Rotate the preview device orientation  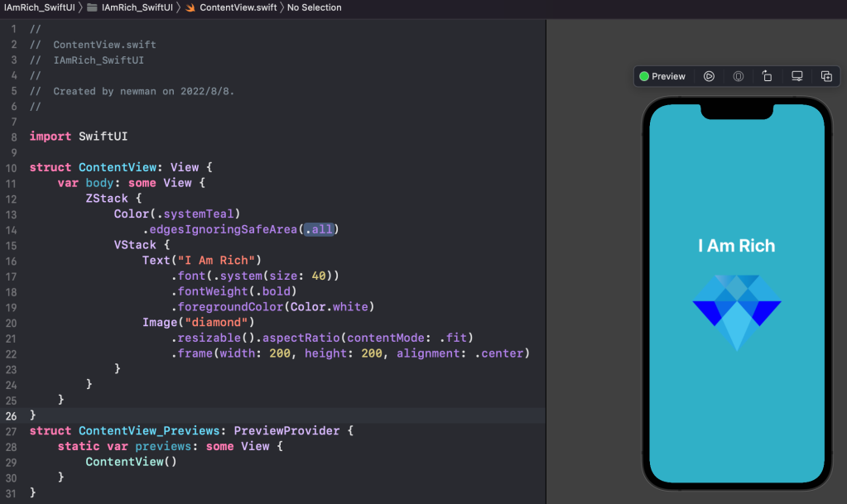[x=767, y=76]
